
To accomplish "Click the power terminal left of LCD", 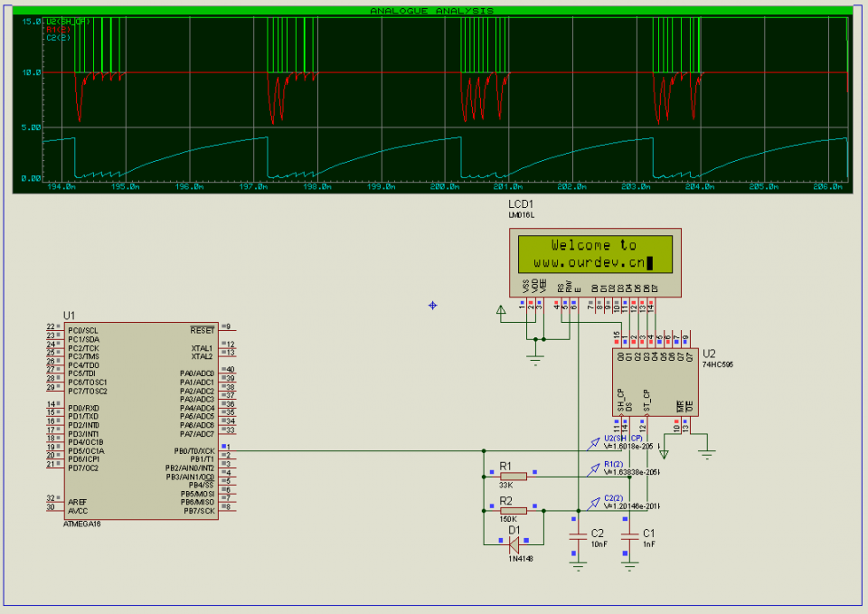I will (500, 312).
